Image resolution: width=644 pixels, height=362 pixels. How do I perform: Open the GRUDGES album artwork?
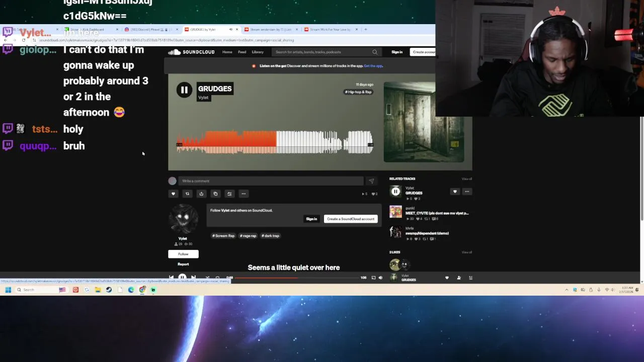424,122
